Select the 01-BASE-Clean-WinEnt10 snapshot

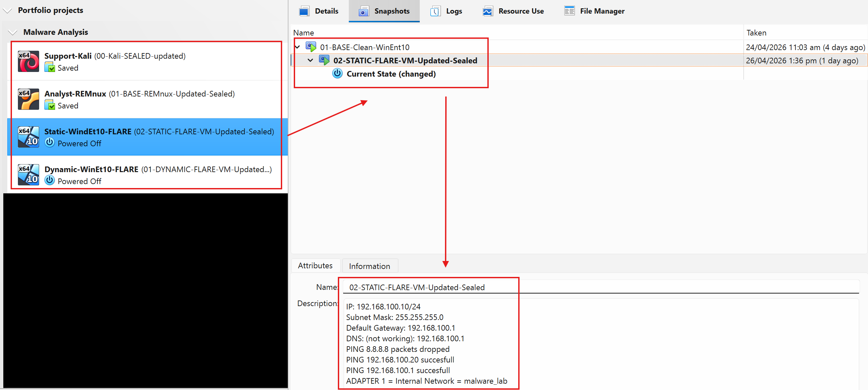[365, 47]
